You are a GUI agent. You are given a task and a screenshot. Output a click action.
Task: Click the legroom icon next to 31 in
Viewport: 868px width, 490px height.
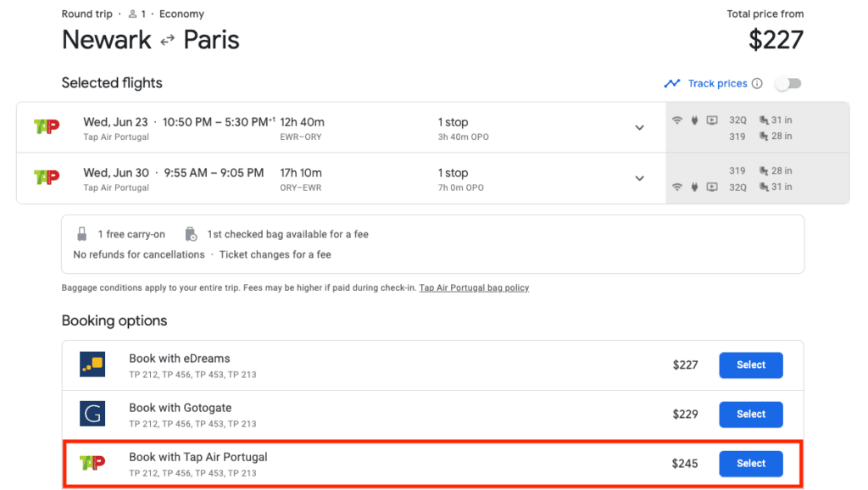(765, 120)
